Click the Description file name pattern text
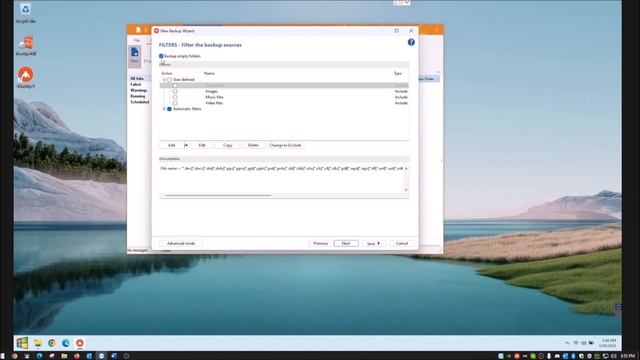 coord(283,168)
